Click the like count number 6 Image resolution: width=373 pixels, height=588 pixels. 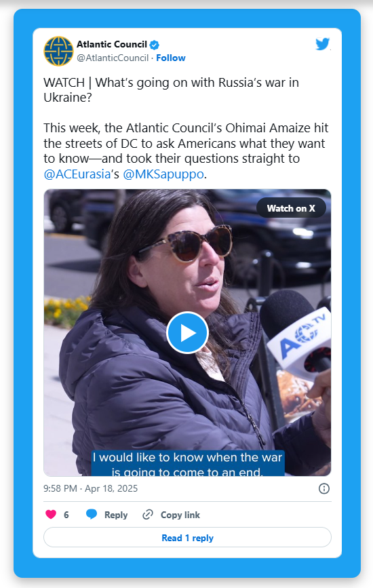[66, 515]
